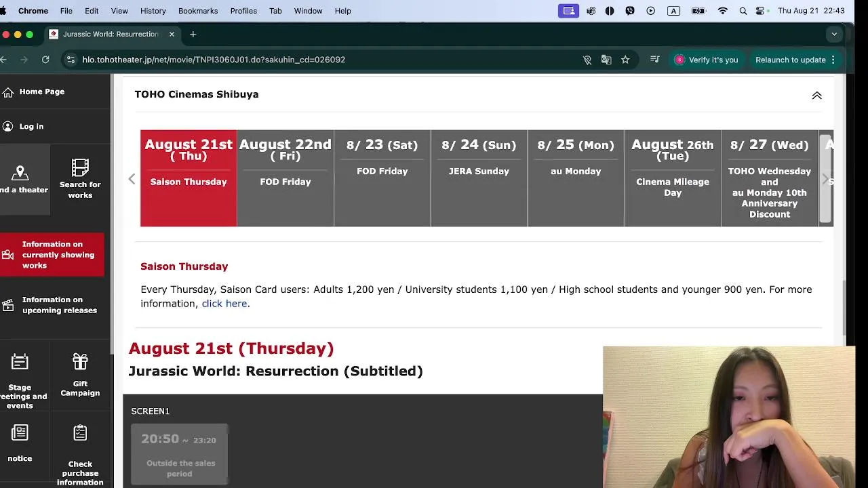868x488 pixels.
Task: Open the Edit menu
Action: point(92,11)
